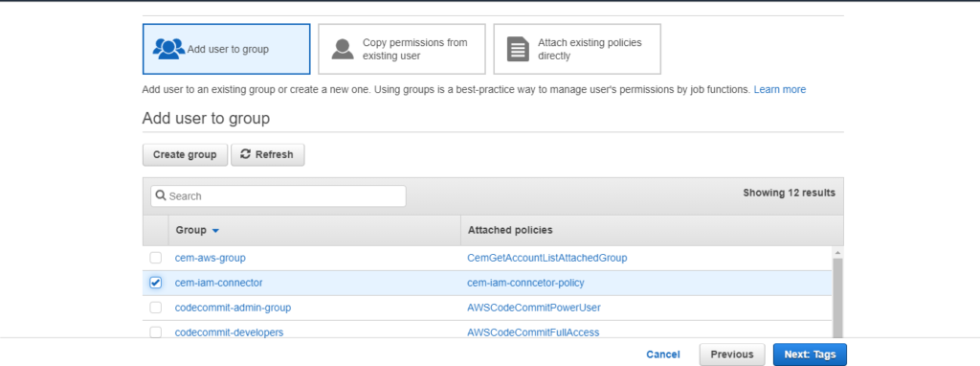Screen dimensions: 980x366
Task: Click the Add user to group people icon
Action: click(x=168, y=49)
